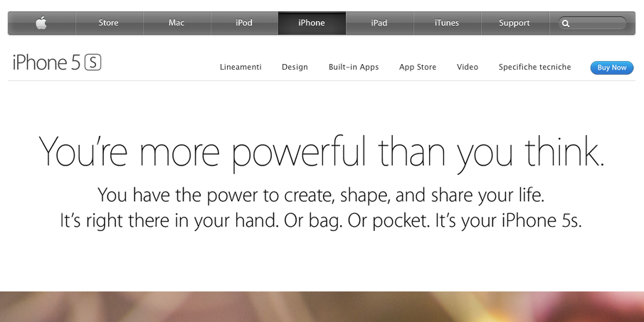644x322 pixels.
Task: Select the highlighted iPhone nav tab
Action: 312,23
